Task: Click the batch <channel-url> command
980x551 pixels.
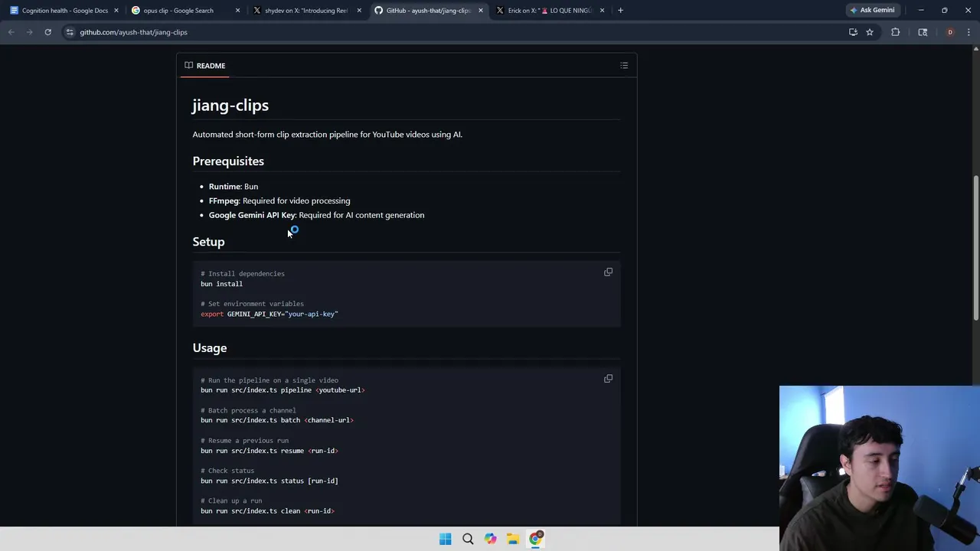Action: point(277,420)
